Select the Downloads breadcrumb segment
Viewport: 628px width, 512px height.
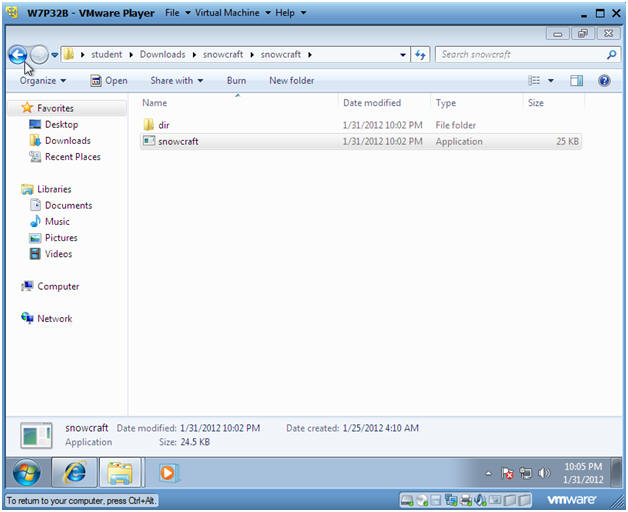click(163, 54)
